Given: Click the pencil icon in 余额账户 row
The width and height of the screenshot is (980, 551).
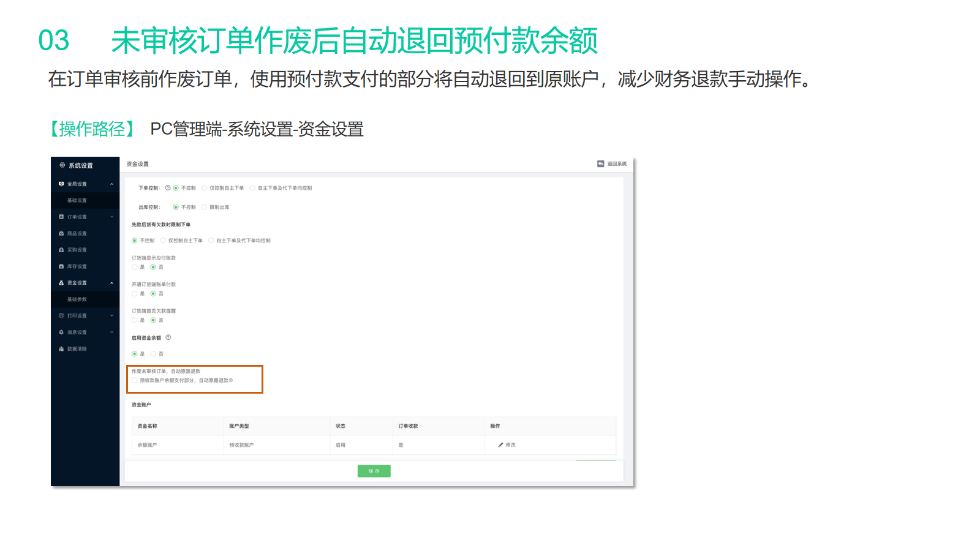Looking at the screenshot, I should pyautogui.click(x=500, y=445).
